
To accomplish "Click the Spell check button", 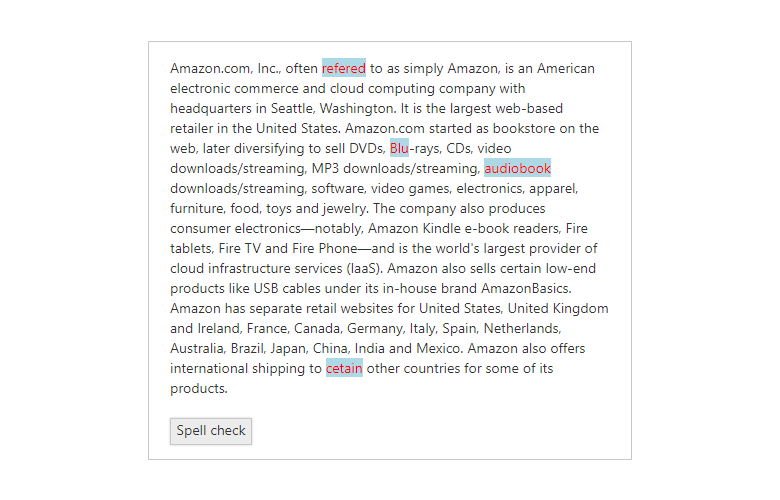I will [x=211, y=431].
